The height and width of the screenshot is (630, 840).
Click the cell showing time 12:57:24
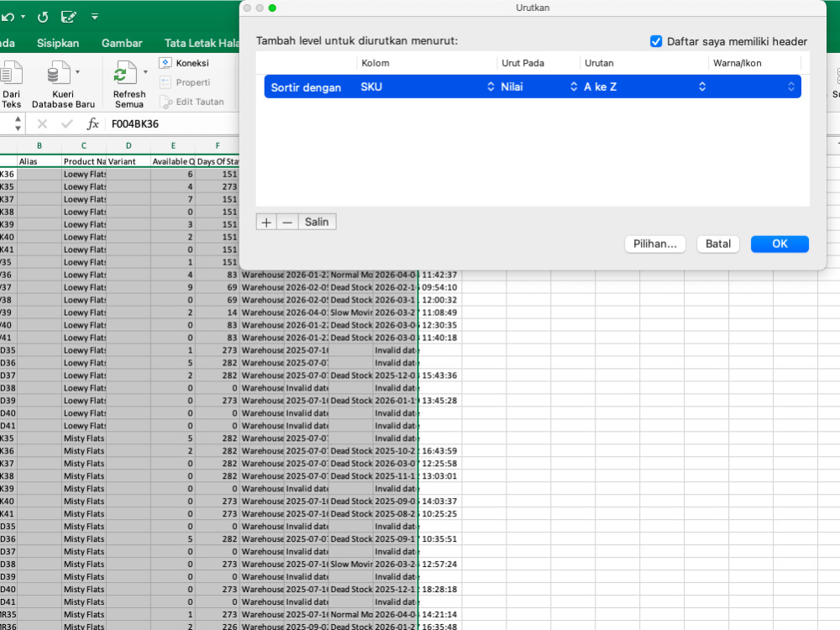[x=439, y=564]
